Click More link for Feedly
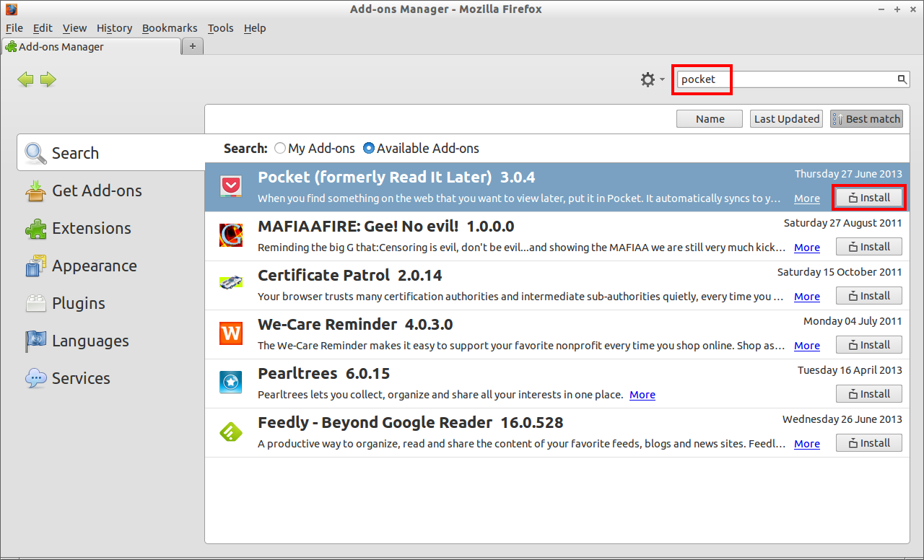Viewport: 924px width, 560px height. click(807, 444)
